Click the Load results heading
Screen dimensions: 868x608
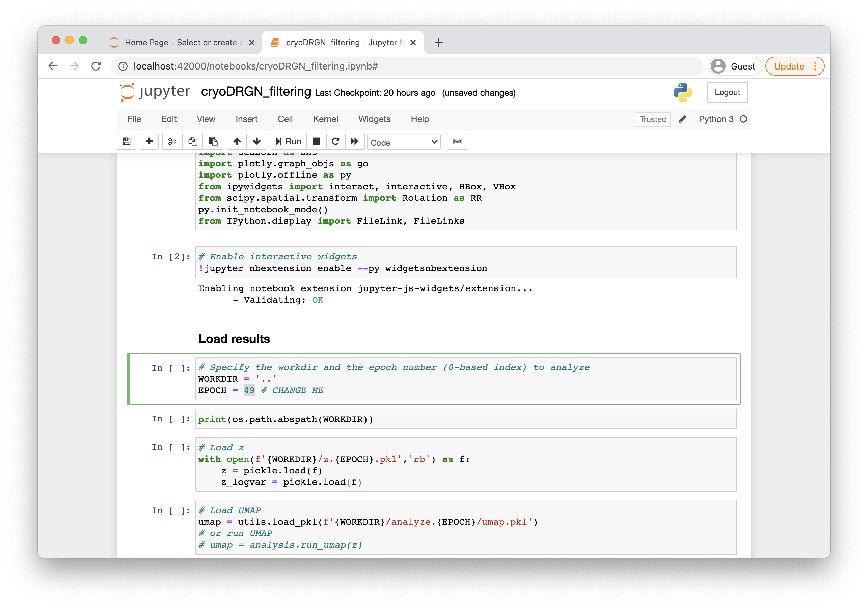234,339
